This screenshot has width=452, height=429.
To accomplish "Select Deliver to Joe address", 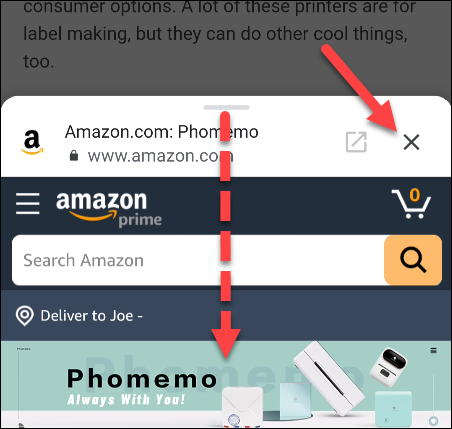I will (x=91, y=316).
